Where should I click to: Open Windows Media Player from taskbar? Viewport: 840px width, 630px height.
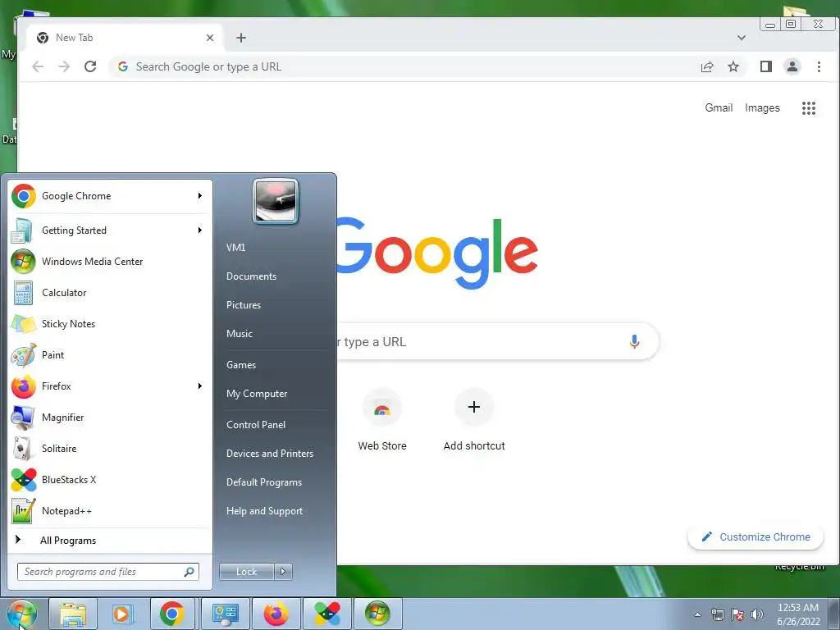pyautogui.click(x=122, y=614)
